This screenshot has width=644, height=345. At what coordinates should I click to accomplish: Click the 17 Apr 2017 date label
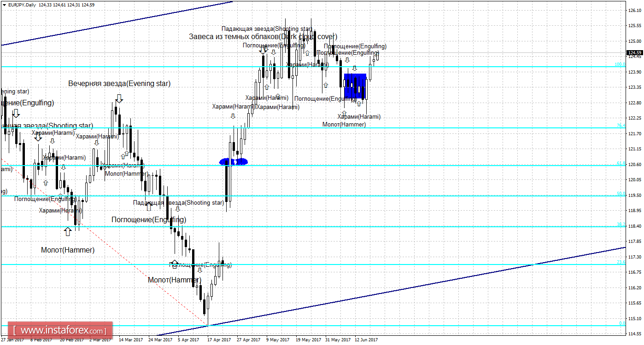coord(219,340)
